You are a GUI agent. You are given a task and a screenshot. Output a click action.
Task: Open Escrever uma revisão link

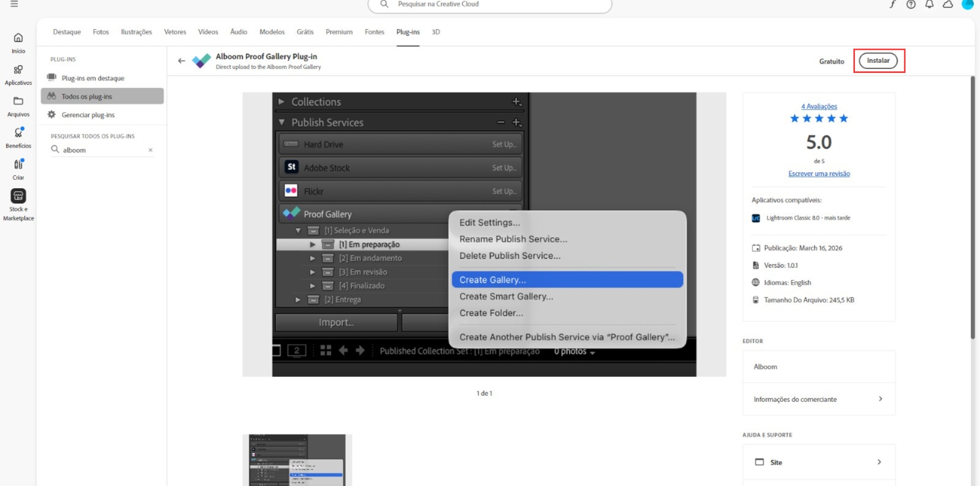click(819, 174)
